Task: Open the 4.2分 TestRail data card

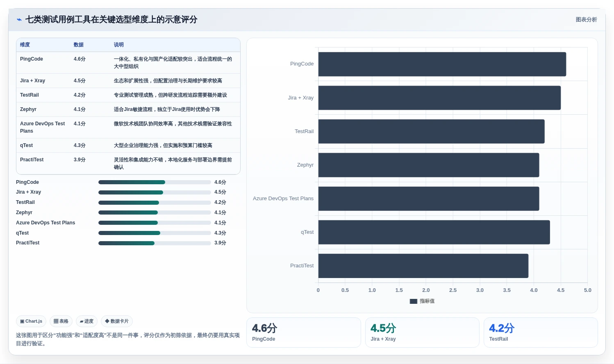Action: (541, 332)
